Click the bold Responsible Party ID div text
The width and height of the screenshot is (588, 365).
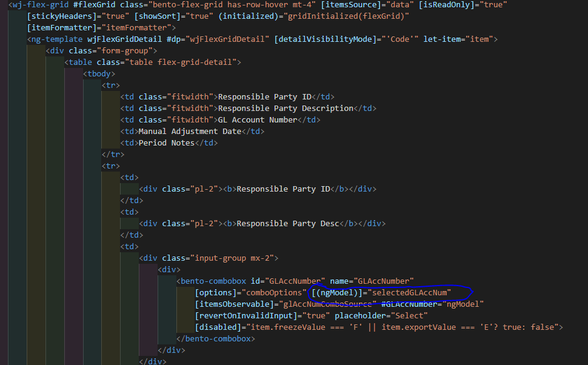coord(283,189)
